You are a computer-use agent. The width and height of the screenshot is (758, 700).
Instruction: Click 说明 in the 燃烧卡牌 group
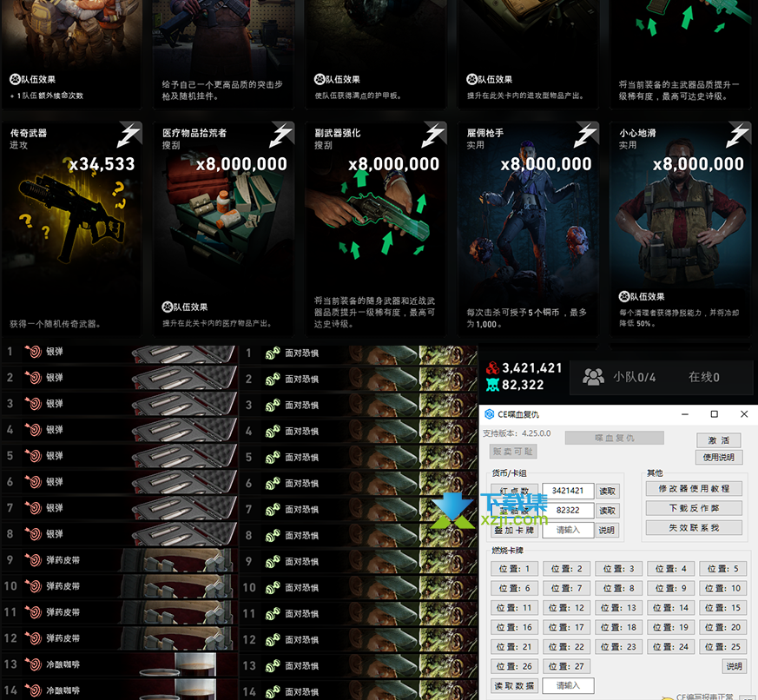point(735,667)
